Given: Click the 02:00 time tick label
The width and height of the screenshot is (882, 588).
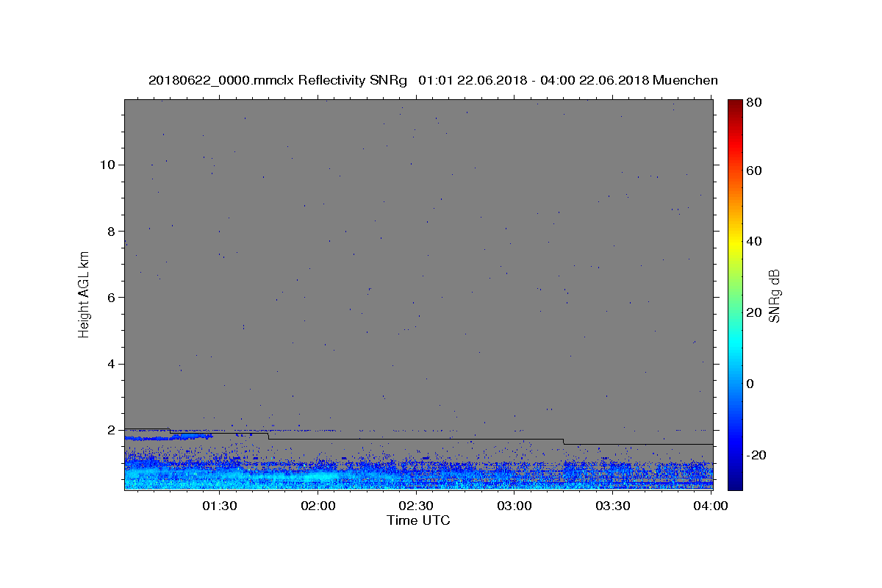Looking at the screenshot, I should point(318,506).
